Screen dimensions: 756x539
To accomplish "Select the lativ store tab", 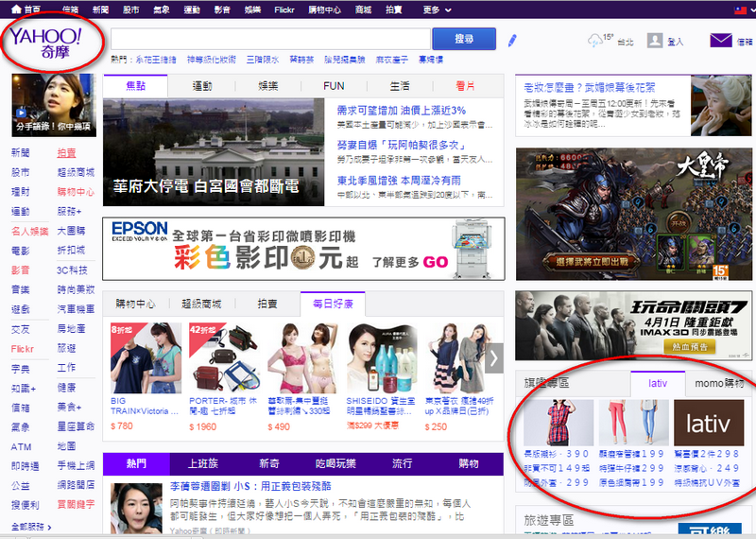I will point(658,383).
